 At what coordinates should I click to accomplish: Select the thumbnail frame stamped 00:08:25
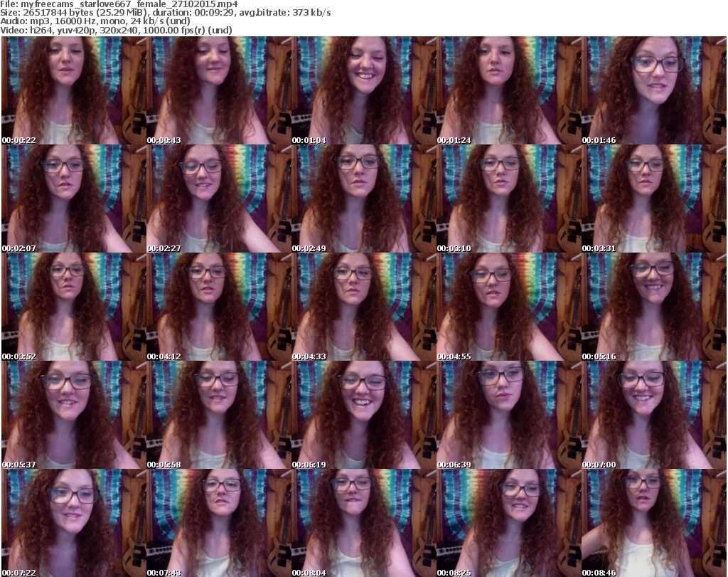tap(509, 523)
